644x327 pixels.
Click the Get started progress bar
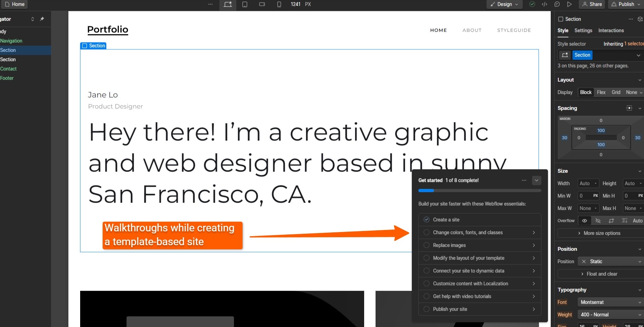click(480, 190)
